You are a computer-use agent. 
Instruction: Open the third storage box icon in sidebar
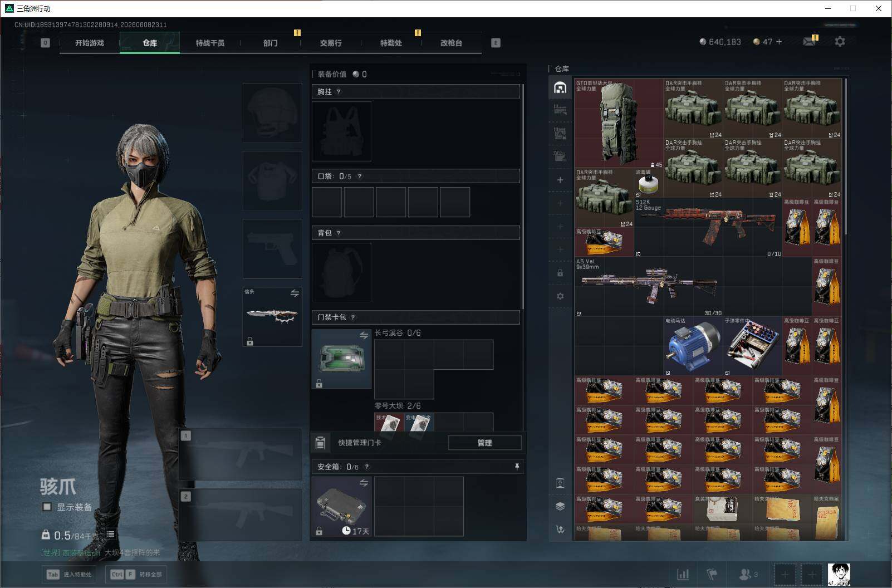coord(560,133)
